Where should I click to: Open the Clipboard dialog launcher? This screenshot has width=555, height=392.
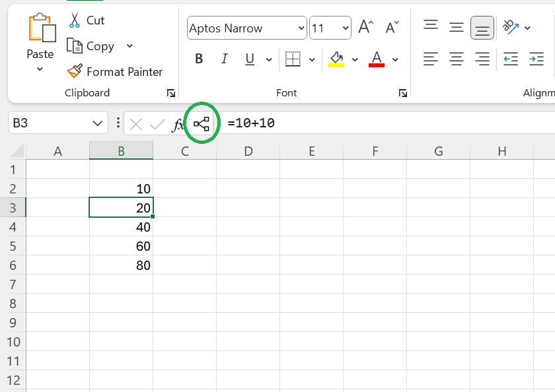pos(171,93)
